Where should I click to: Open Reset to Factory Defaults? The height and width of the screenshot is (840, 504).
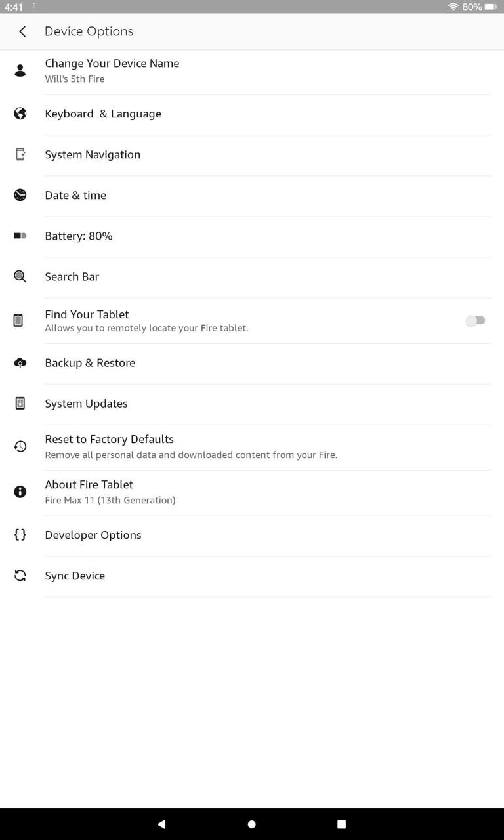[109, 439]
